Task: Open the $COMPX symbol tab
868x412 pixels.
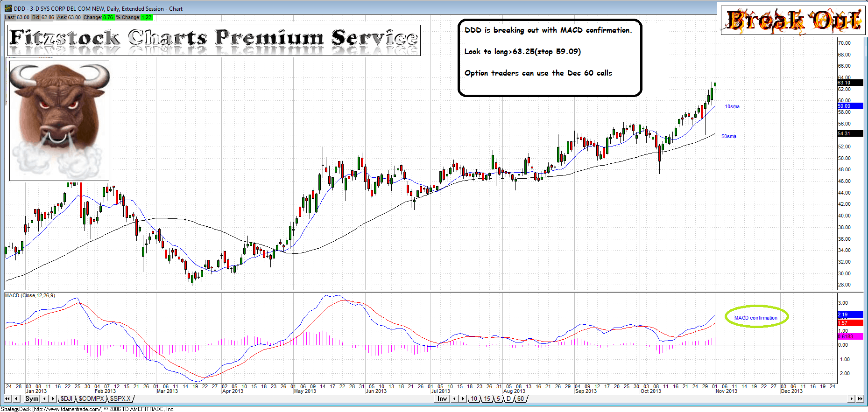Action: tap(91, 399)
